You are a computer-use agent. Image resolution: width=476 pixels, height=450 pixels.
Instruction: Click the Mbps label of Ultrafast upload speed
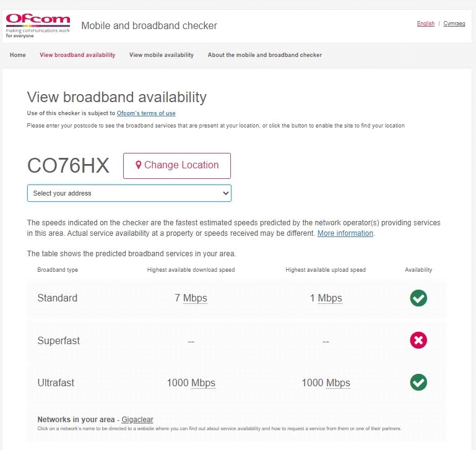[338, 383]
